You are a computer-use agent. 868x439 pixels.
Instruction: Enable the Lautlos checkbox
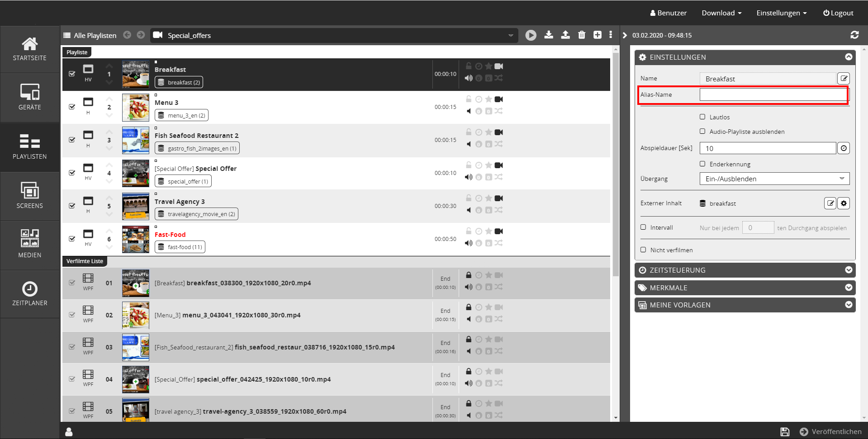[702, 117]
